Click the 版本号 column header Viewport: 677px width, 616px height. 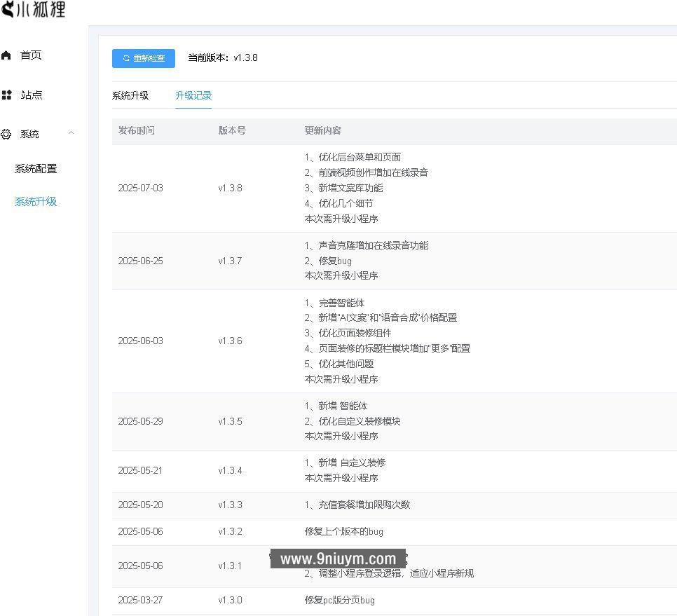tap(231, 130)
